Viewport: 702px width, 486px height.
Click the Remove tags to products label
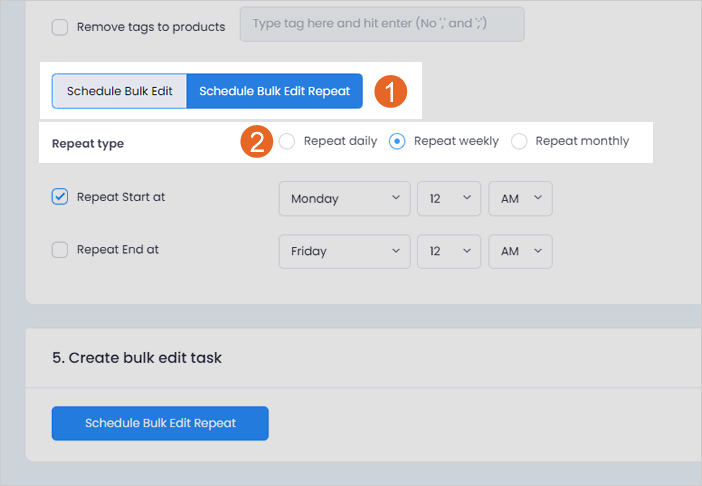pos(151,27)
